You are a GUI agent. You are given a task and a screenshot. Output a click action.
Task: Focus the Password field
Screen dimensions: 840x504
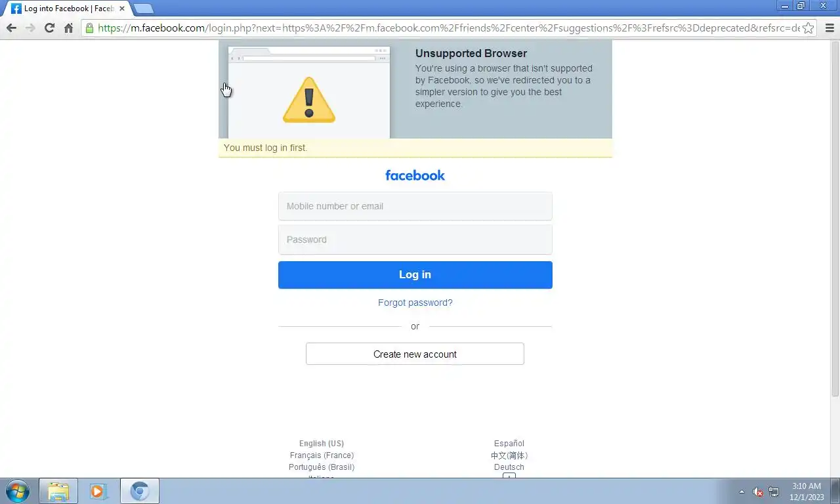(x=415, y=240)
